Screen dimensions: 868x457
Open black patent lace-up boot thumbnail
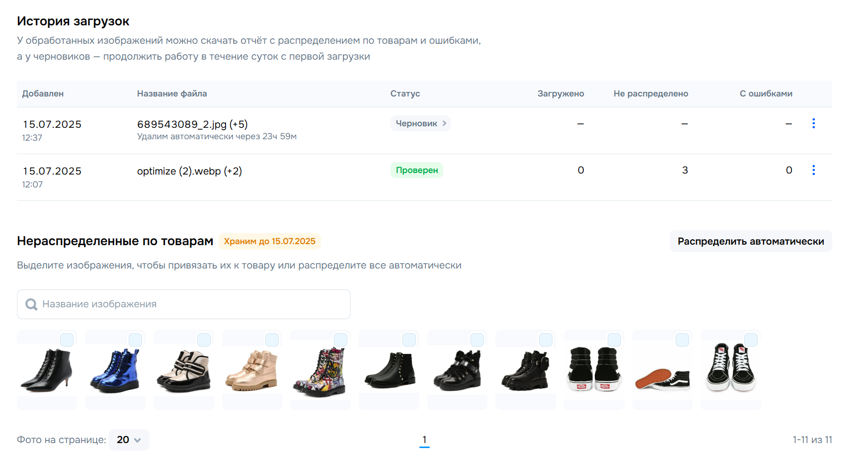457,370
